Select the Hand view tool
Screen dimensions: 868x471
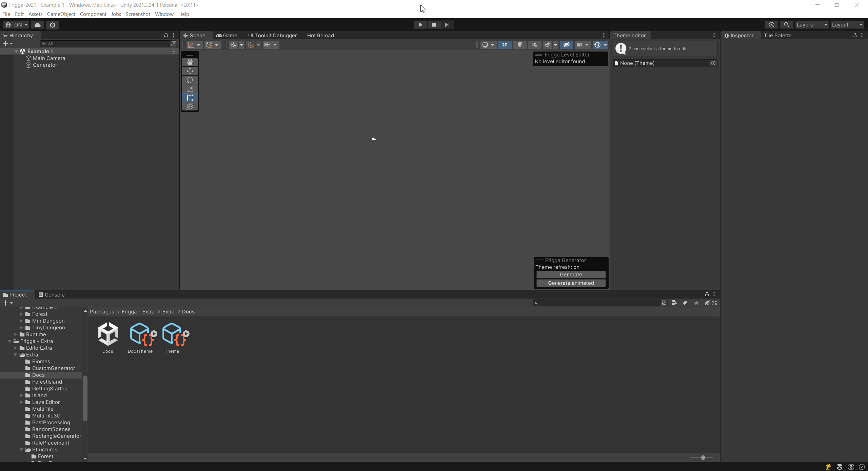tap(190, 62)
